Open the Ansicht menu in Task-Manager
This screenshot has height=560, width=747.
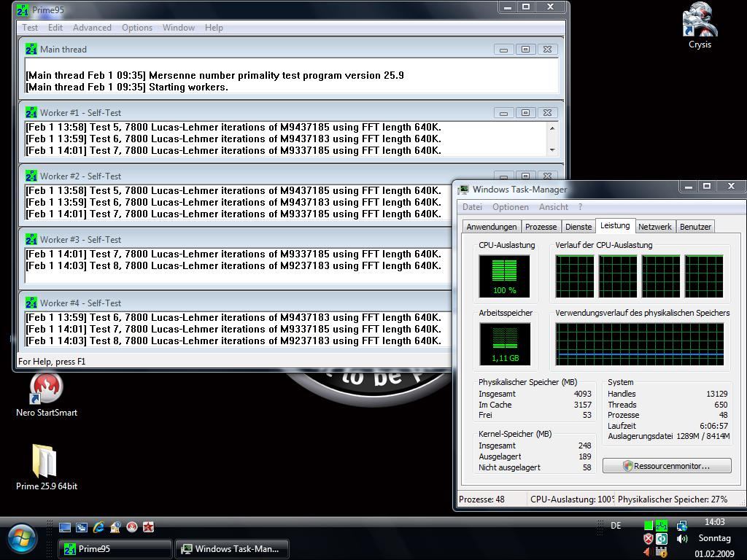(553, 207)
